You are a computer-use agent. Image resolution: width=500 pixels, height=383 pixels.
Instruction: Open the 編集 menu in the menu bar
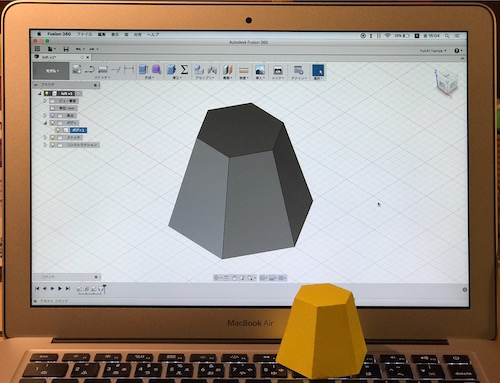pyautogui.click(x=102, y=34)
